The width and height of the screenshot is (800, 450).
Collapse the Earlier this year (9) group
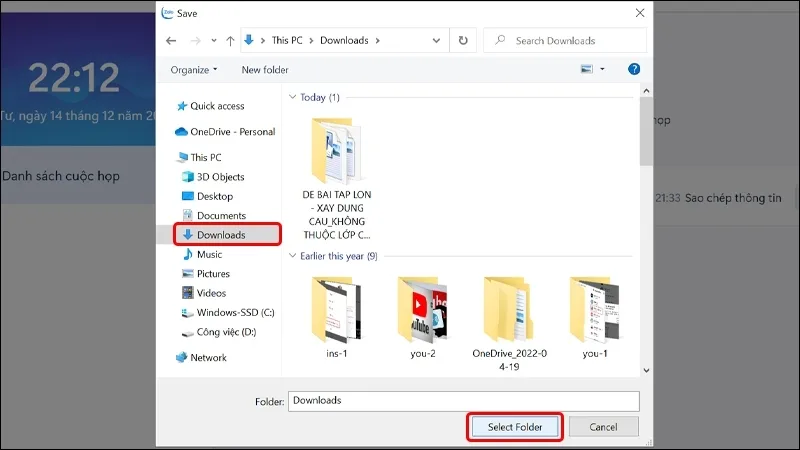(292, 256)
